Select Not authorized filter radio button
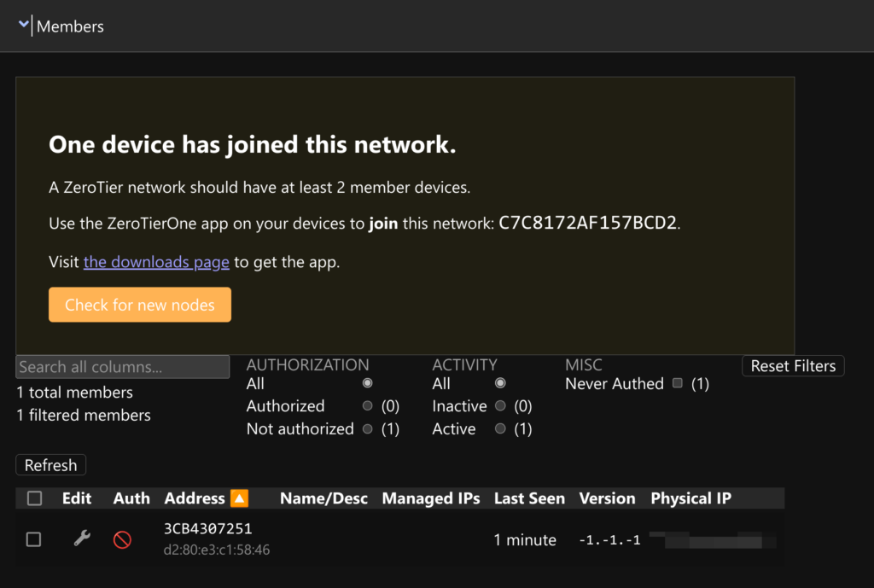This screenshot has width=874, height=588. tap(367, 428)
